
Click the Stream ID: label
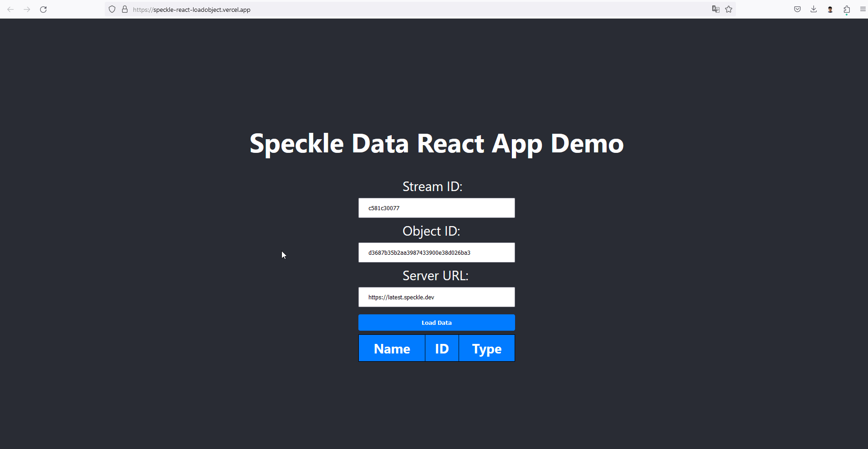coord(432,187)
